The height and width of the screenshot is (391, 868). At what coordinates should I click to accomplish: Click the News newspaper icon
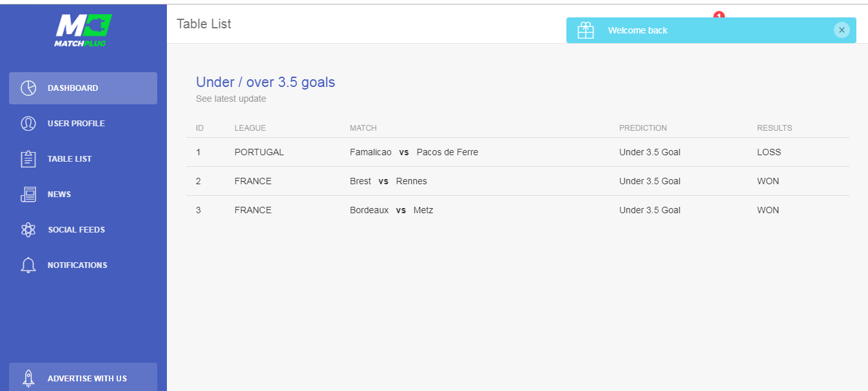tap(28, 195)
